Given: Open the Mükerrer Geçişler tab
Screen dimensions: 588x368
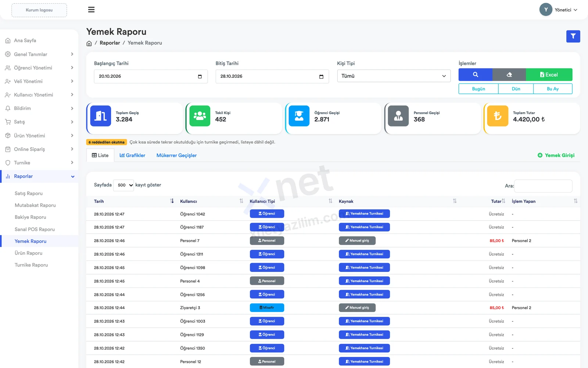Looking at the screenshot, I should [x=176, y=155].
